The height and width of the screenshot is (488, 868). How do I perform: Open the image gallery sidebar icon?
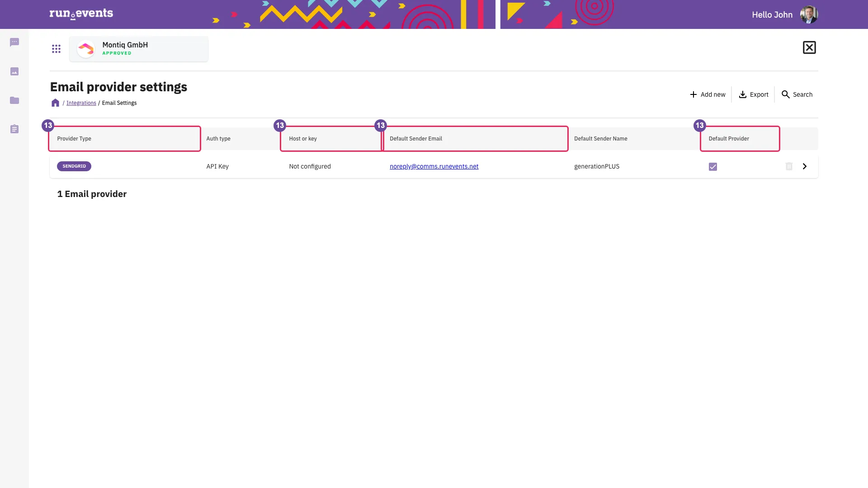point(14,71)
